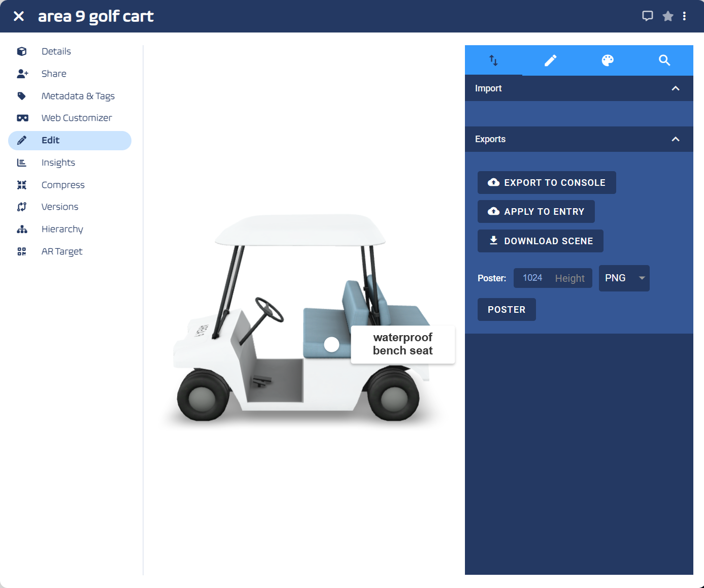Go to the Hierarchy page
Image resolution: width=704 pixels, height=588 pixels.
click(62, 229)
